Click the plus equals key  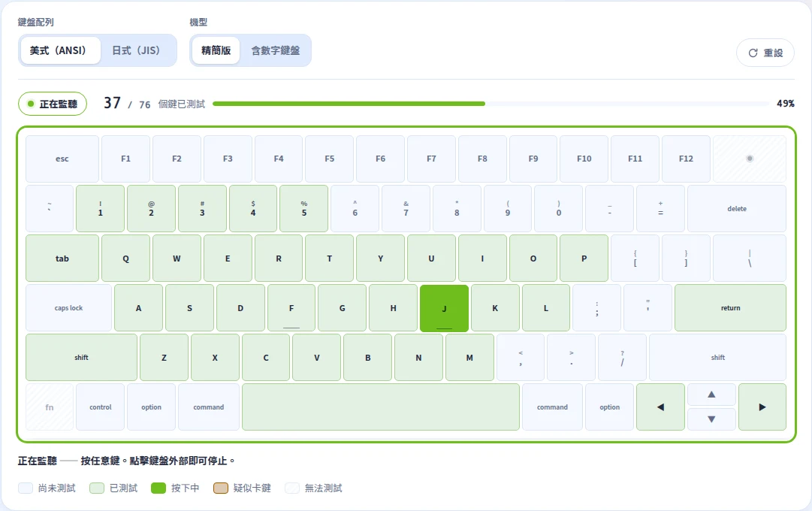click(x=660, y=208)
